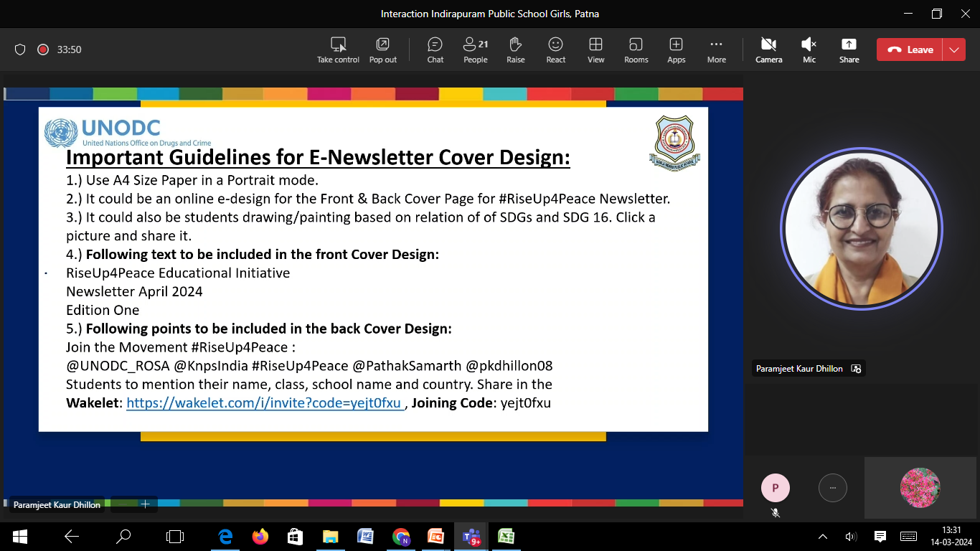The width and height of the screenshot is (980, 551).
Task: Show the People participants list
Action: [x=475, y=50]
